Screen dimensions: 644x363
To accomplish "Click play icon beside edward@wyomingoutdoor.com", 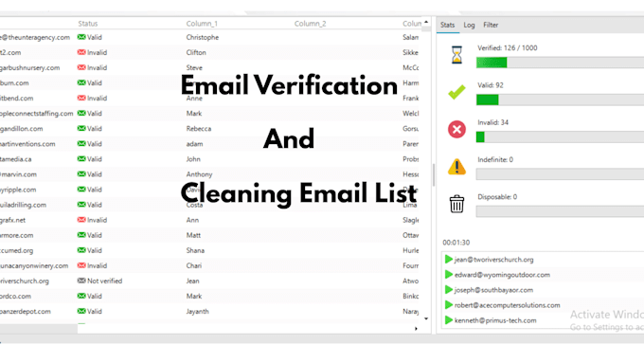I will [449, 275].
